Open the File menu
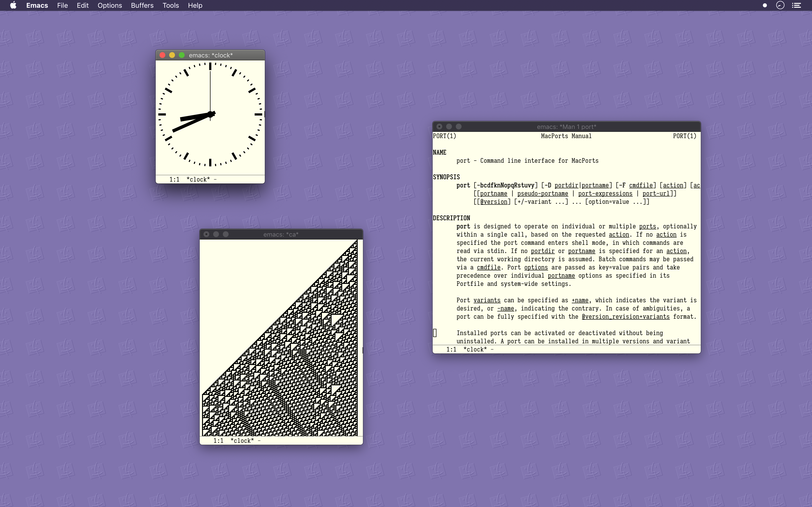812x507 pixels. 62,5
